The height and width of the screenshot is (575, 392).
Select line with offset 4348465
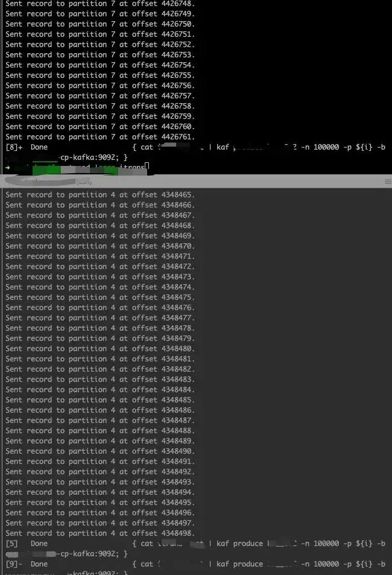(100, 195)
